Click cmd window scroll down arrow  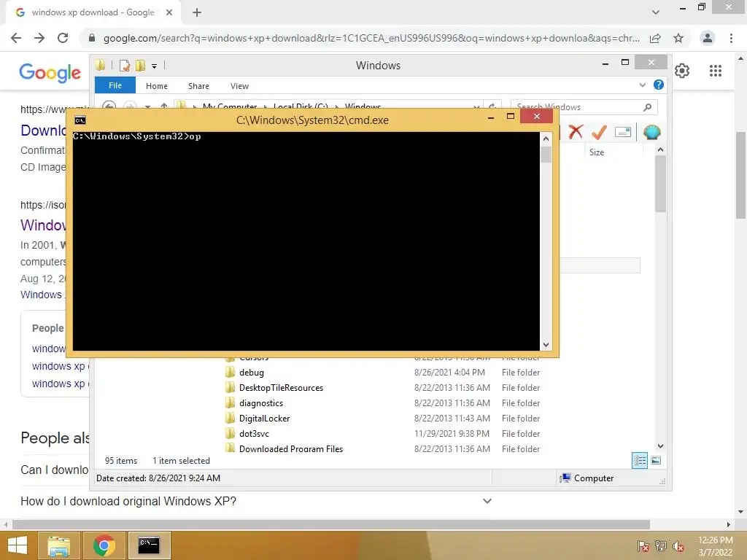tap(546, 345)
